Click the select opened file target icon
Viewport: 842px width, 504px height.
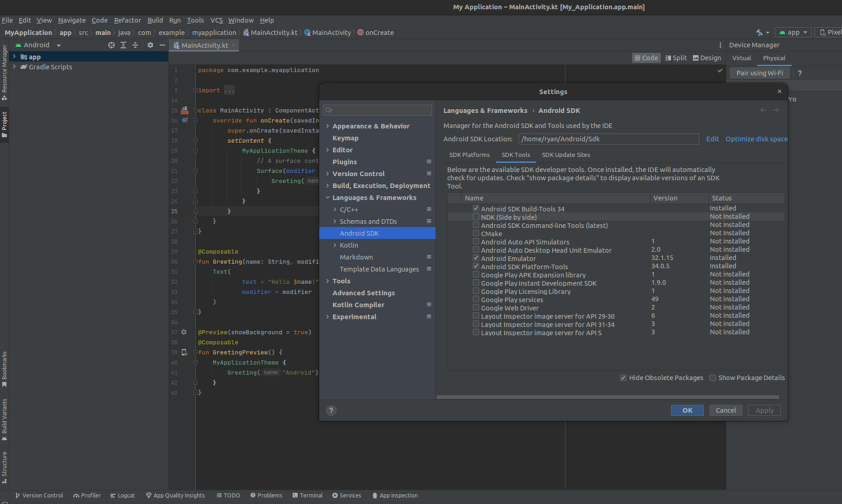112,45
